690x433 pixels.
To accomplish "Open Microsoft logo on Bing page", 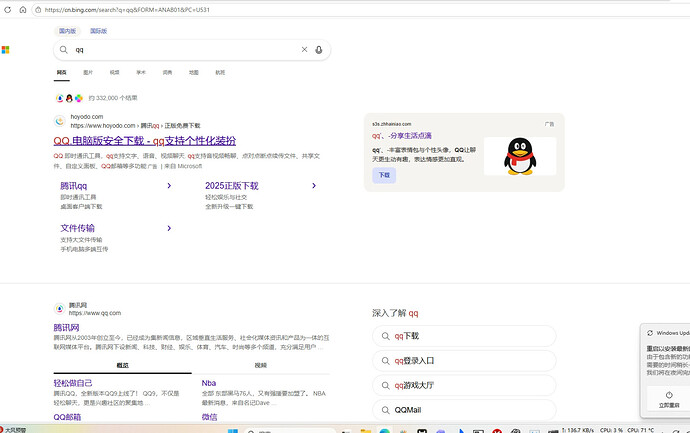I will pyautogui.click(x=5, y=50).
